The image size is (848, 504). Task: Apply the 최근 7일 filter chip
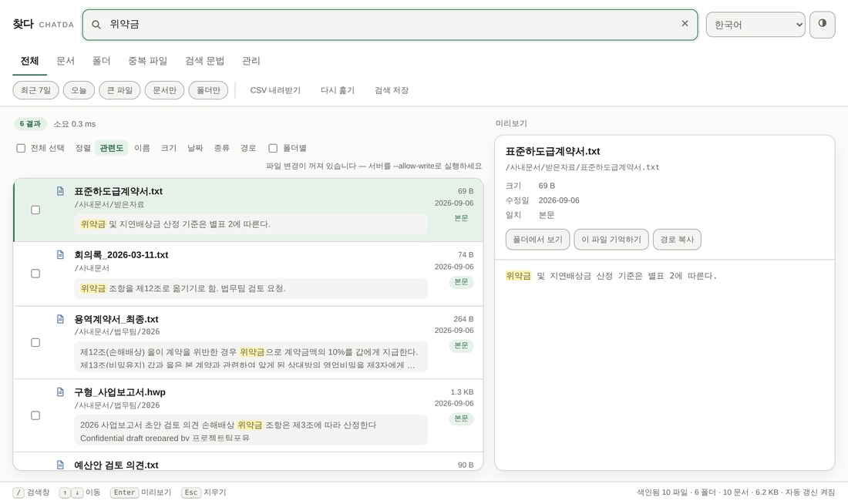pos(35,90)
